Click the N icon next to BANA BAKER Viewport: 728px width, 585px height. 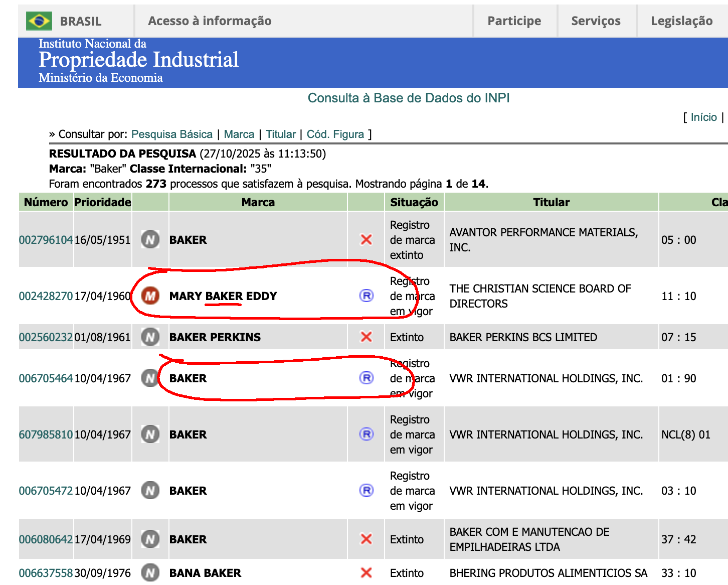tap(150, 573)
